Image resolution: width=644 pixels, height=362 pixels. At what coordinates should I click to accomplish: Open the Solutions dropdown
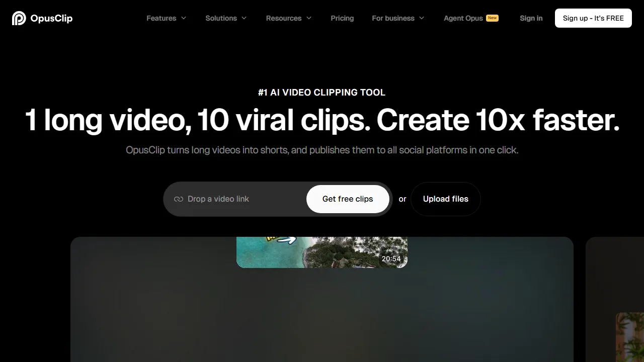click(x=225, y=18)
